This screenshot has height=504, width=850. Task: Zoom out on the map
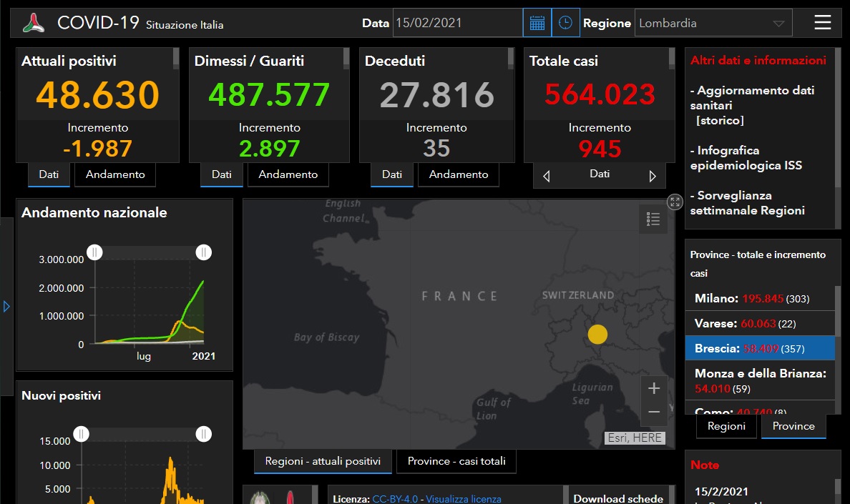coord(653,412)
